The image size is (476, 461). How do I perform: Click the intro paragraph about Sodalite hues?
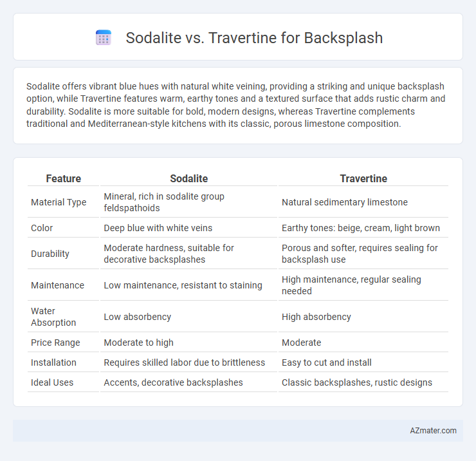click(x=235, y=105)
